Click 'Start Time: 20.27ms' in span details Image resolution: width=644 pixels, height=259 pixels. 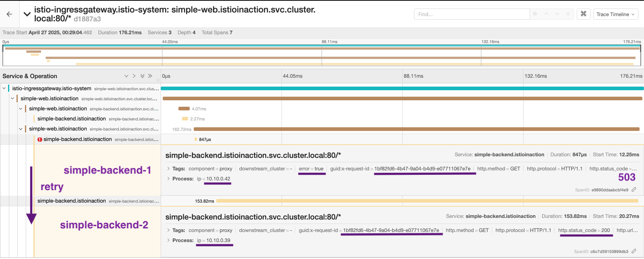tap(616, 216)
